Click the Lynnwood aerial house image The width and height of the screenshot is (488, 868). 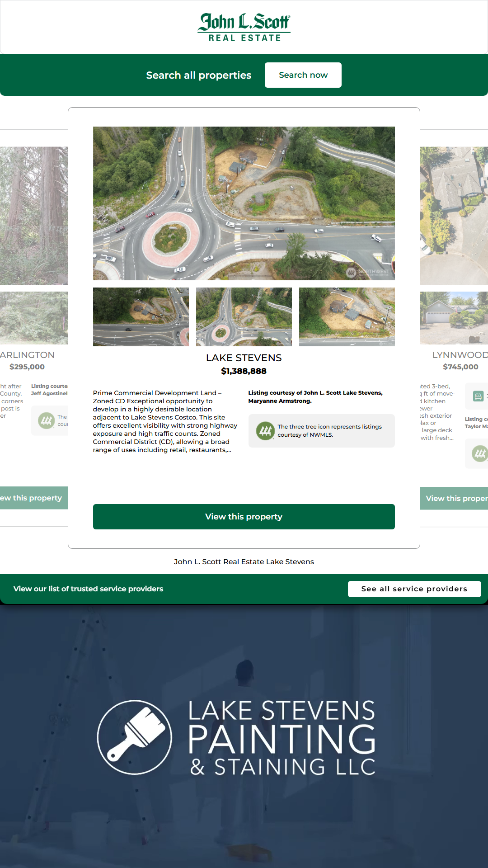[x=454, y=216]
